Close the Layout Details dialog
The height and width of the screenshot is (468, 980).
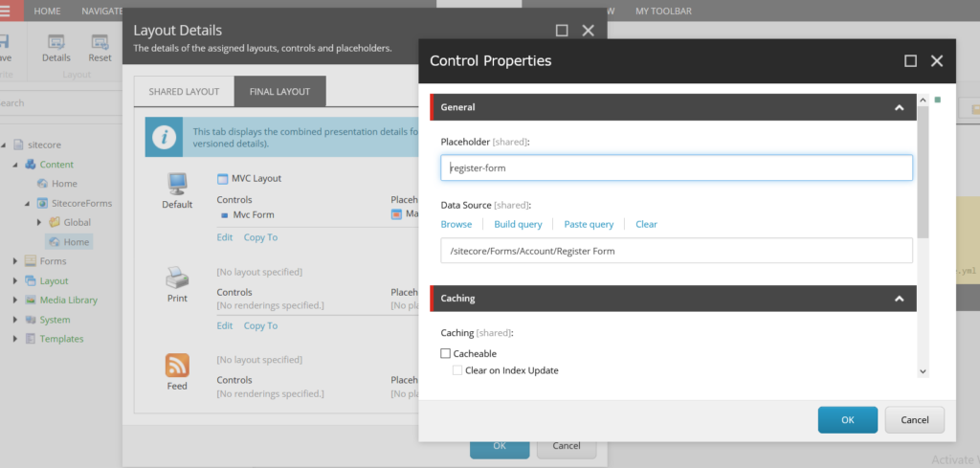(x=589, y=31)
